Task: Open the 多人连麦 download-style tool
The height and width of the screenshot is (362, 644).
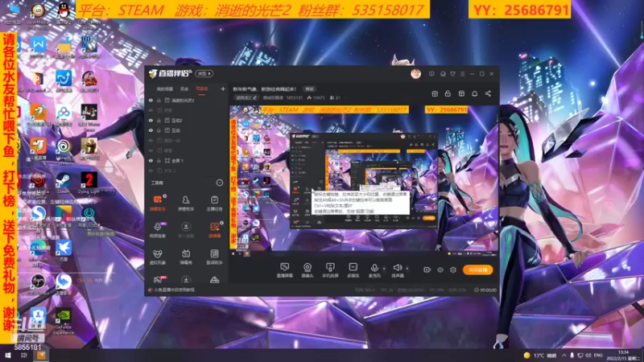Action: click(186, 229)
